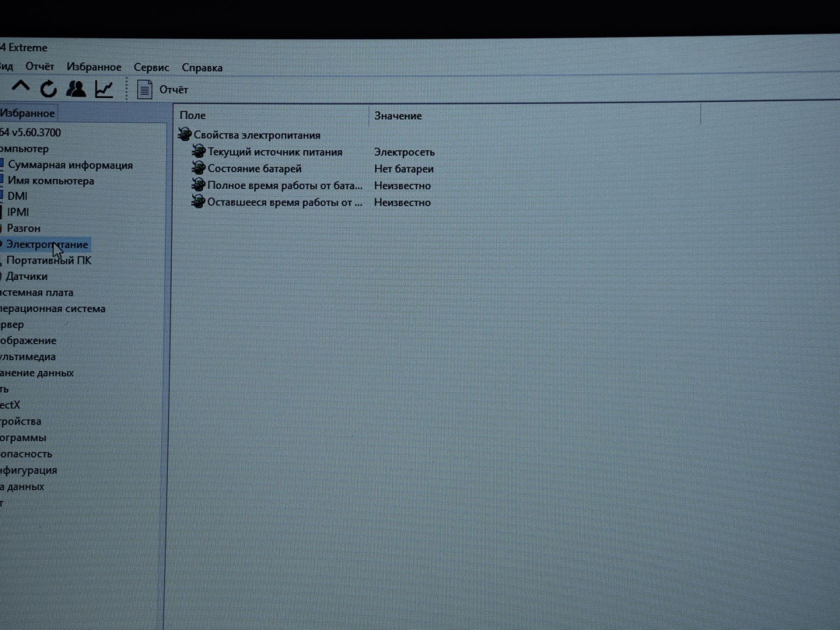Select the Операционная система tree category
This screenshot has height=630, width=840.
click(x=52, y=308)
